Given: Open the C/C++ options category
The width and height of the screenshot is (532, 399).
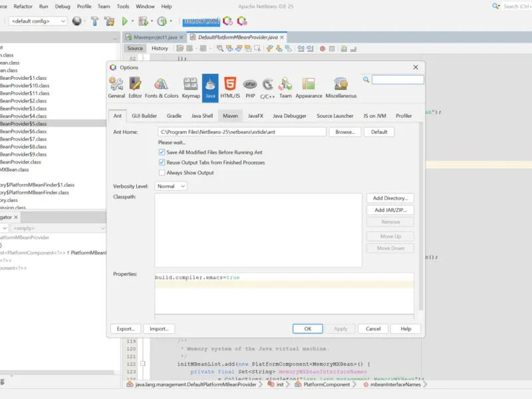Looking at the screenshot, I should coord(267,88).
